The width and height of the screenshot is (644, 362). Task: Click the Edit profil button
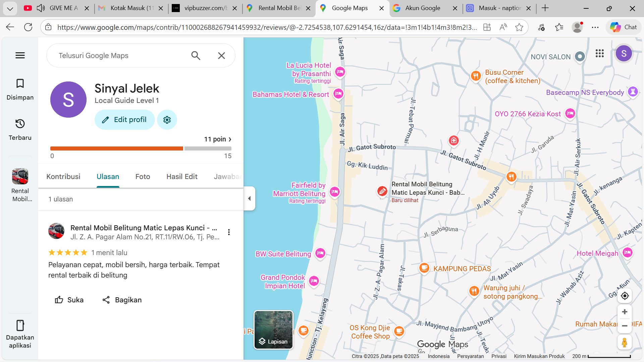[x=124, y=120]
